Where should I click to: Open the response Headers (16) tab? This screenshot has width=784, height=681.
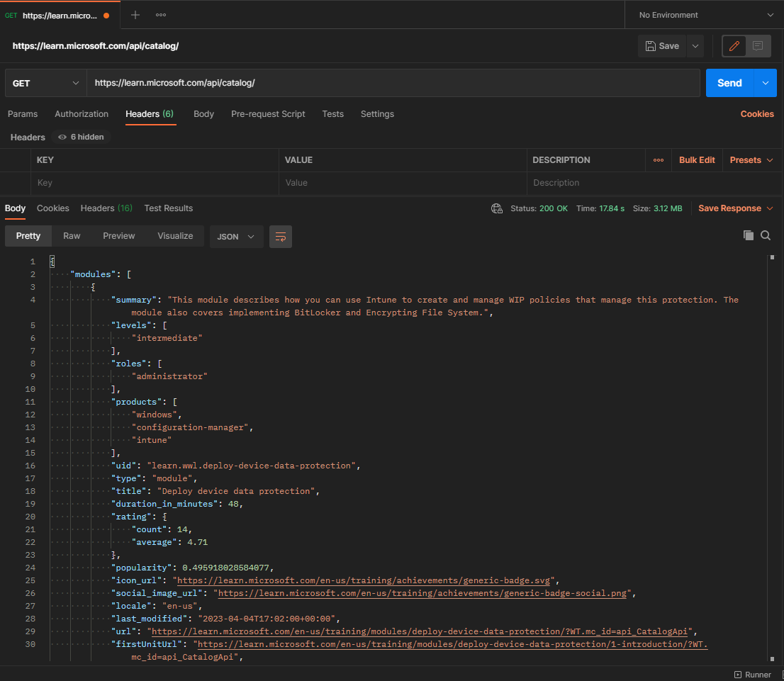pyautogui.click(x=106, y=208)
